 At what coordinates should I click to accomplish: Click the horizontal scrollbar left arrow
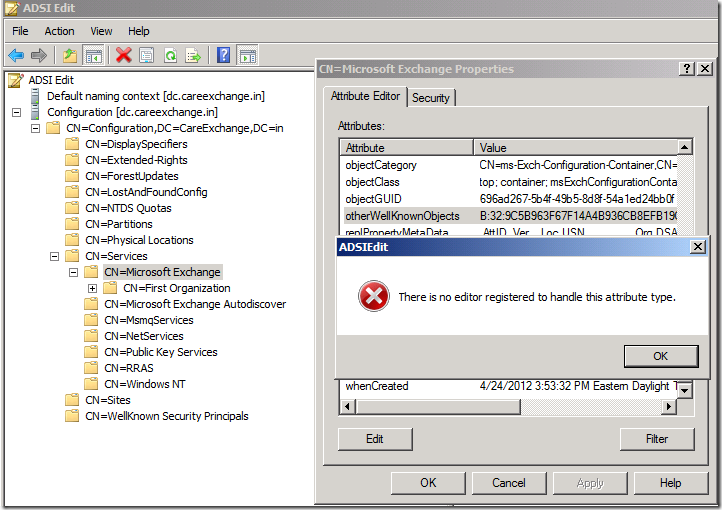coord(348,406)
